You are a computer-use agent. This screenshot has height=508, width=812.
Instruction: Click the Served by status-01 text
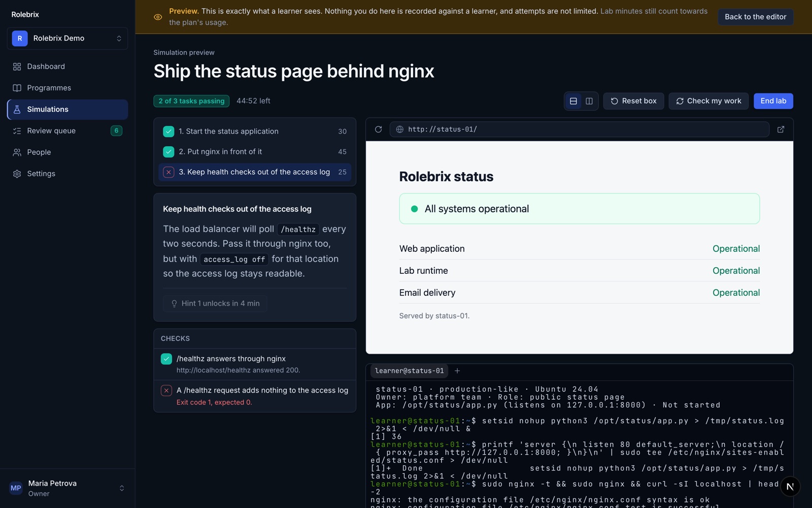[434, 316]
